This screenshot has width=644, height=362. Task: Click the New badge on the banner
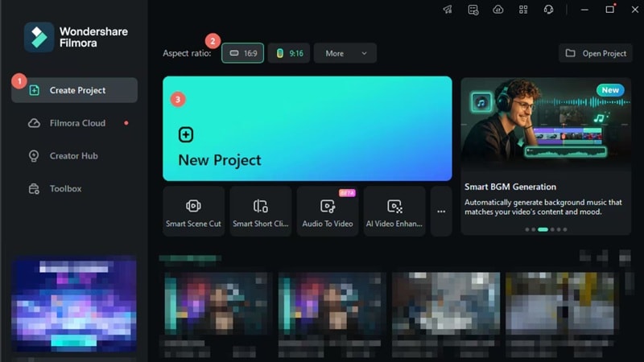610,90
